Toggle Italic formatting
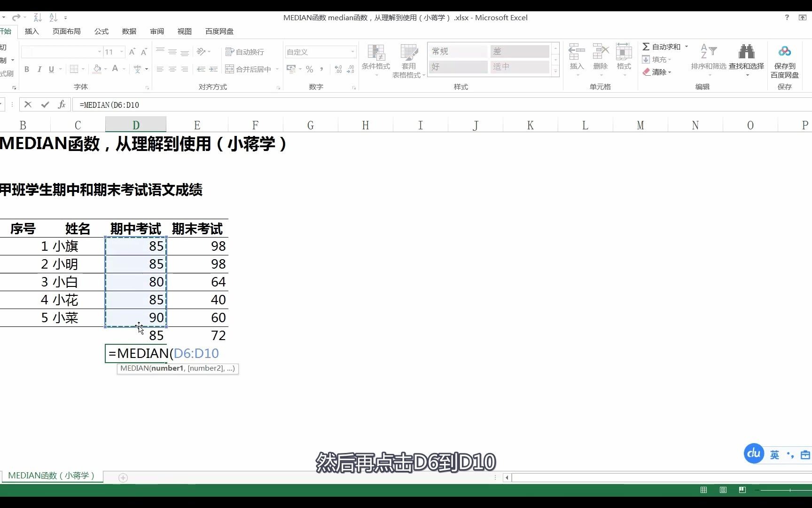812x508 pixels. click(x=39, y=69)
